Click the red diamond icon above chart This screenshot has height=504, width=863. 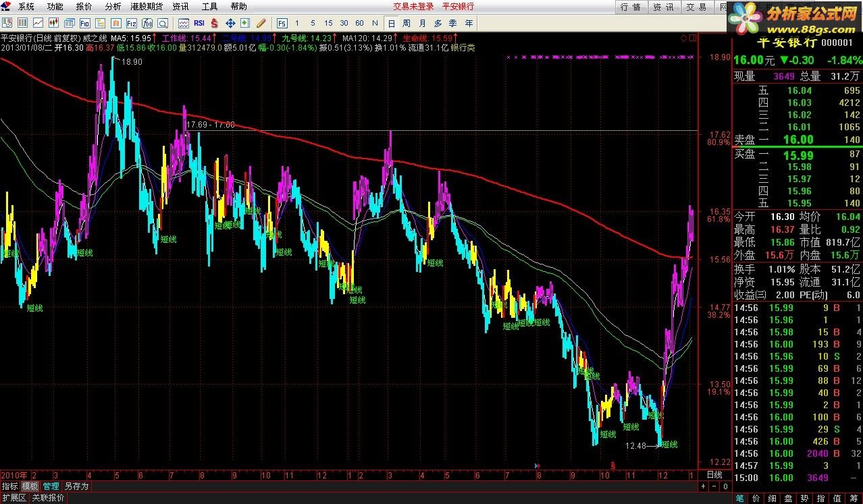tap(683, 38)
